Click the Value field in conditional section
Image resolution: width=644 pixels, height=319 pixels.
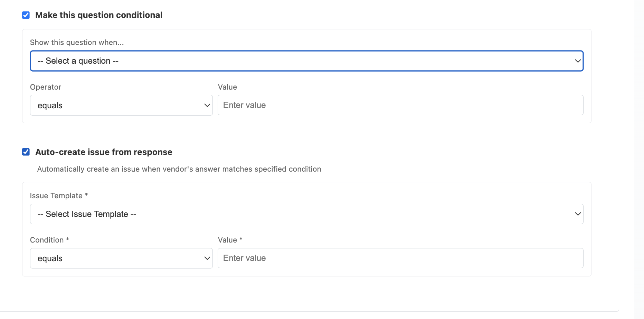pyautogui.click(x=400, y=105)
